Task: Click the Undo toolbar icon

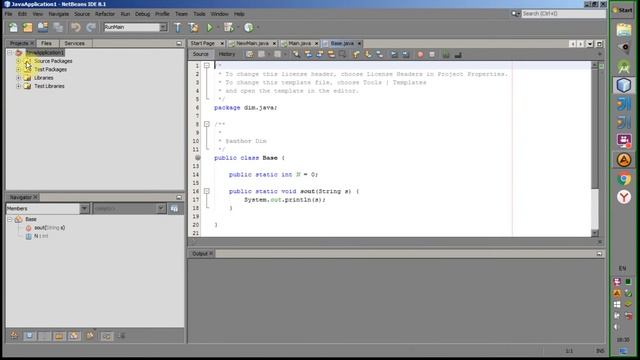Action: (76, 27)
